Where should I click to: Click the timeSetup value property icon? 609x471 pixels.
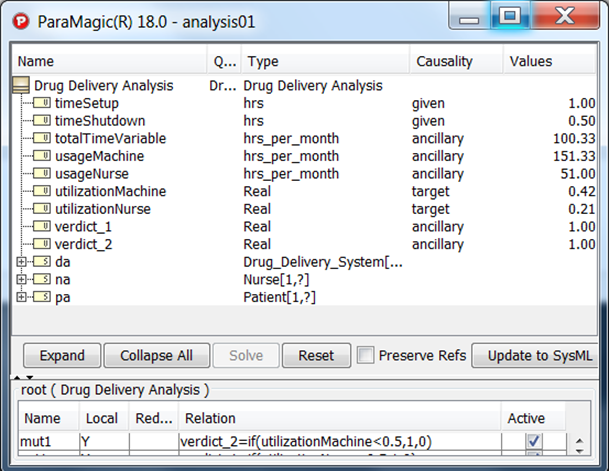tap(42, 103)
